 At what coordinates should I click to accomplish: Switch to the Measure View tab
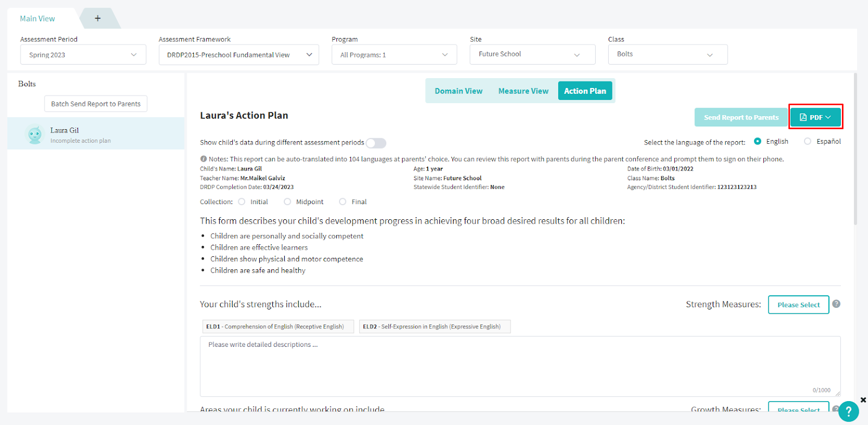pyautogui.click(x=523, y=91)
